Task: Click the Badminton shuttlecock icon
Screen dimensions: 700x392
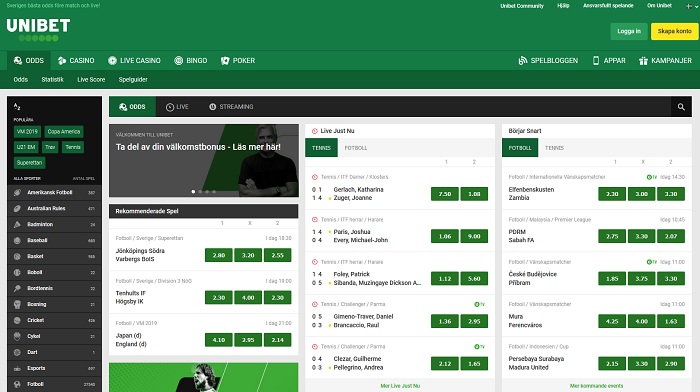Action: (17, 224)
